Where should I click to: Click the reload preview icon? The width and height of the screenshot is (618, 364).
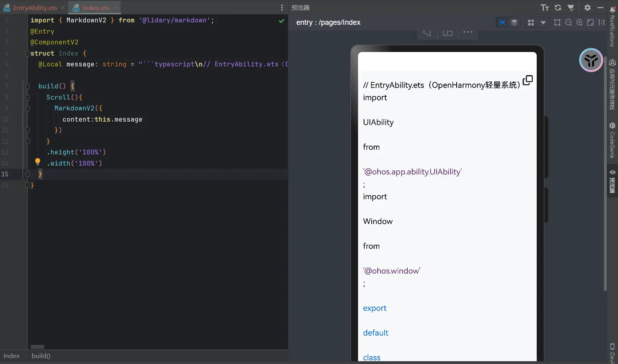(558, 8)
